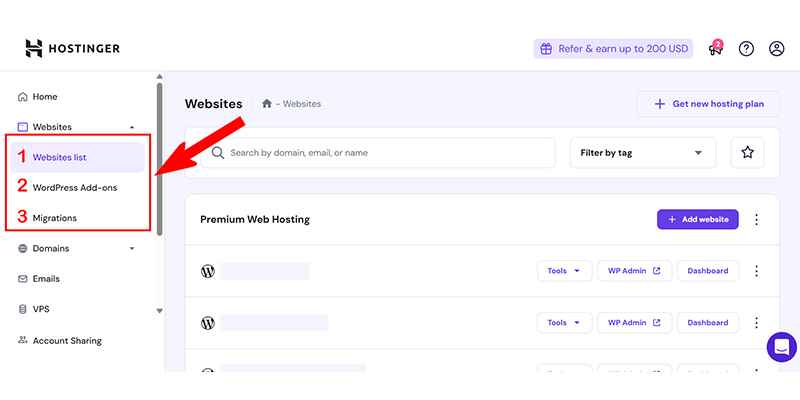The image size is (800, 400).
Task: Open Tools dropdown for first website
Action: coord(564,271)
